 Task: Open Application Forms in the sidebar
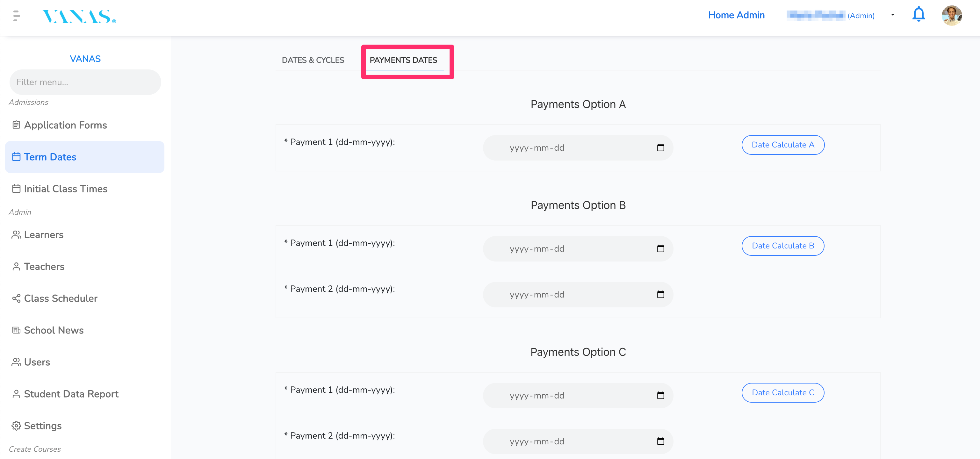(65, 125)
